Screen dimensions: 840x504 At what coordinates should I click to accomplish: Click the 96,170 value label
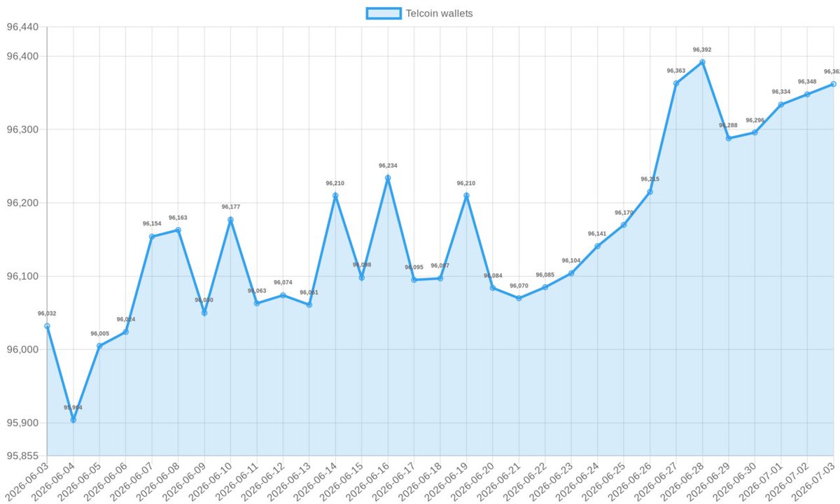click(624, 213)
